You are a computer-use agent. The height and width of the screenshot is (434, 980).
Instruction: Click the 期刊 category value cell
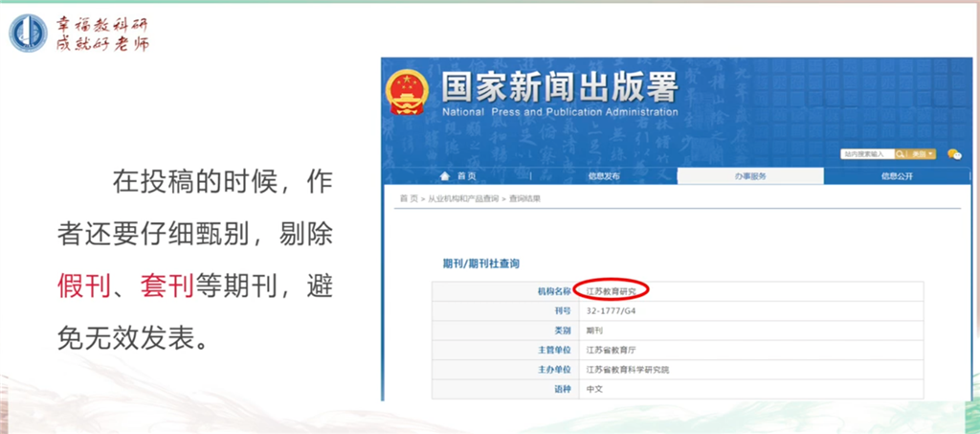751,331
